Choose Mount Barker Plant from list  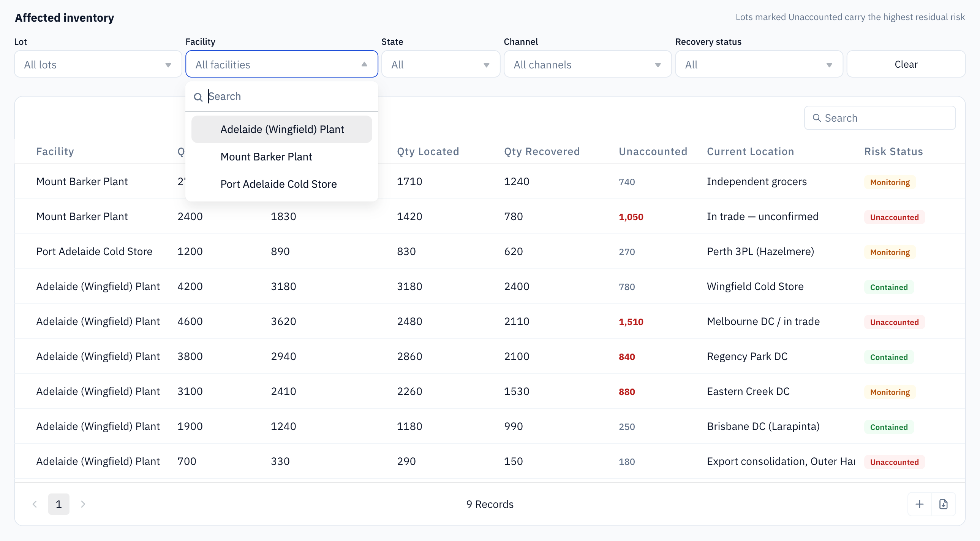[x=281, y=157]
